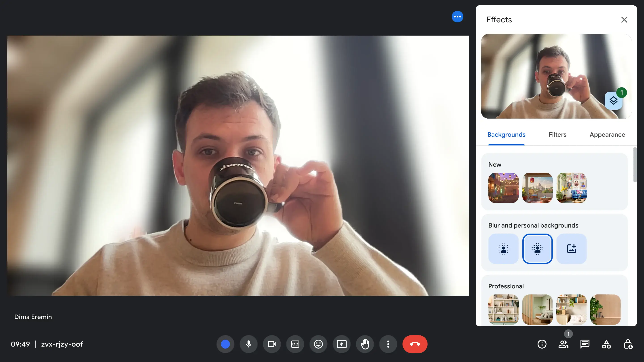Open meeting participants panel
The image size is (644, 362).
(563, 344)
